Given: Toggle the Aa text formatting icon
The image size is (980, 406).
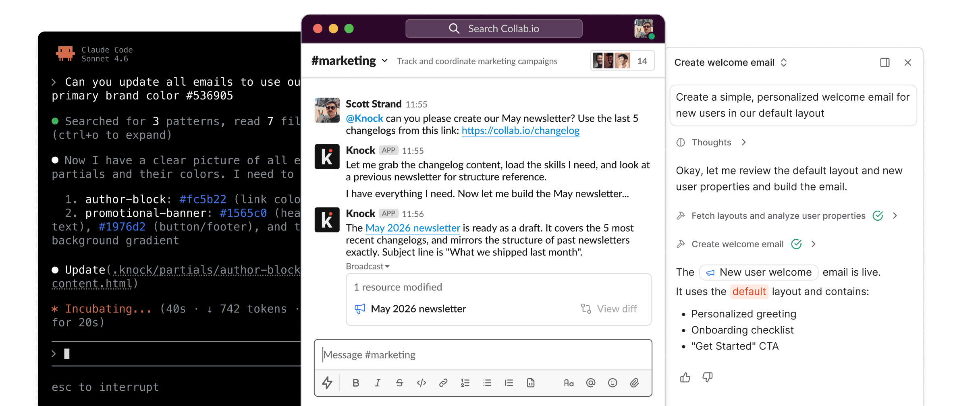Looking at the screenshot, I should (x=569, y=383).
